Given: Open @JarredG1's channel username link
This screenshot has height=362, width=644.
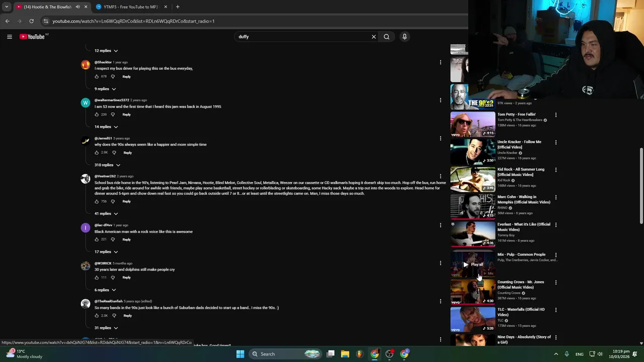Looking at the screenshot, I should pyautogui.click(x=103, y=138).
